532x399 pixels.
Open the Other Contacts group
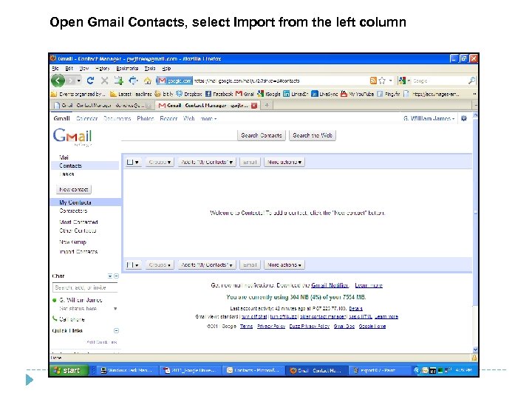point(78,231)
